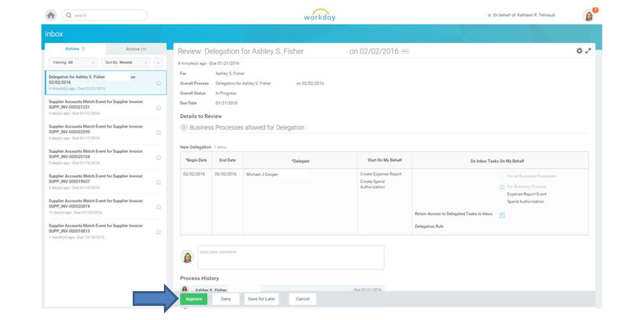Switch to the Archive tab
The image size is (644, 320).
pyautogui.click(x=136, y=49)
